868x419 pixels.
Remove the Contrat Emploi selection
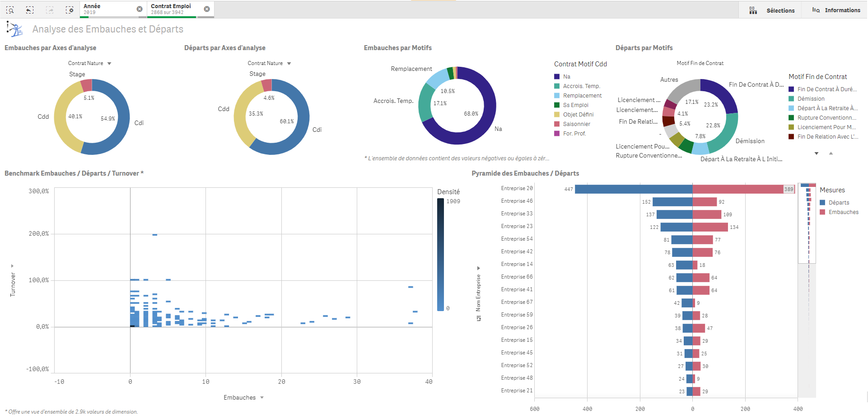pyautogui.click(x=207, y=9)
